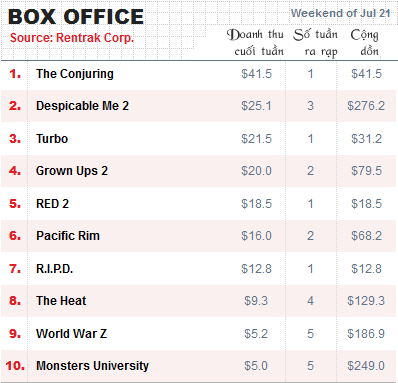Click Despicable Me 2 cumulative total $276.2
The image size is (398, 383).
coord(366,106)
